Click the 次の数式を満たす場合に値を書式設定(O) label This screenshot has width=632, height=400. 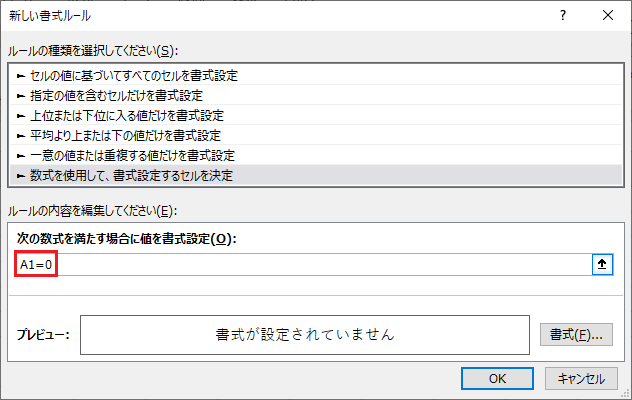point(126,238)
